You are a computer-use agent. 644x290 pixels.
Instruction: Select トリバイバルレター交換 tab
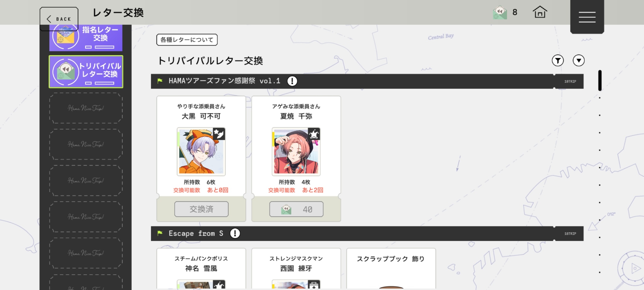pyautogui.click(x=86, y=72)
